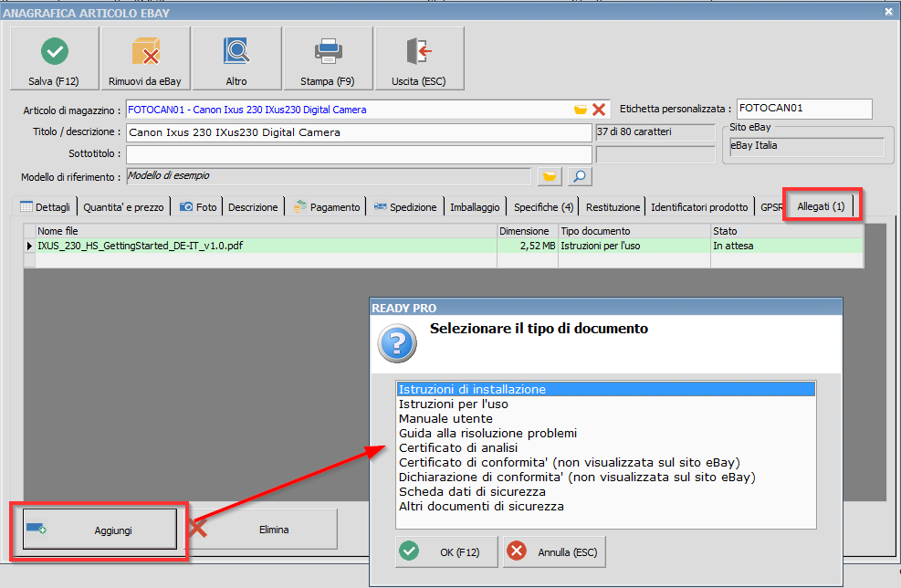901x588 pixels.
Task: Select Scheda dati di sicurezza
Action: click(605, 491)
